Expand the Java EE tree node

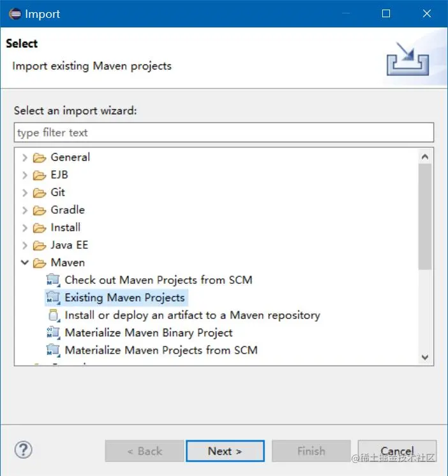25,245
